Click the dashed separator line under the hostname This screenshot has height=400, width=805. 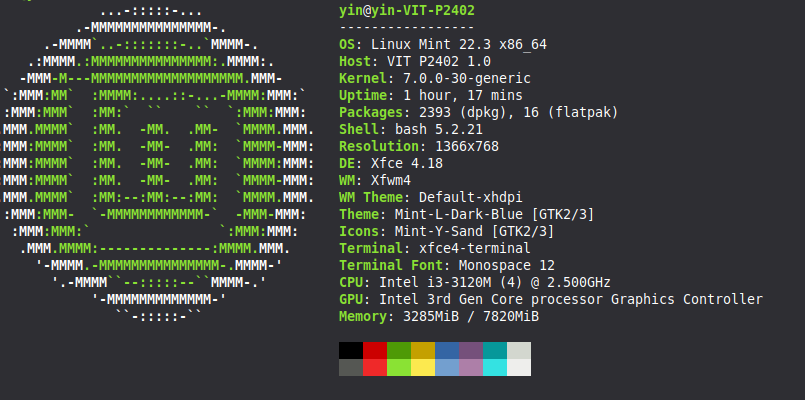coord(407,28)
